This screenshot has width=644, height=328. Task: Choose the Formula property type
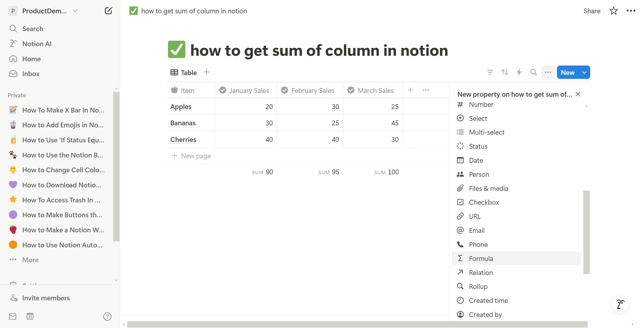click(x=516, y=258)
